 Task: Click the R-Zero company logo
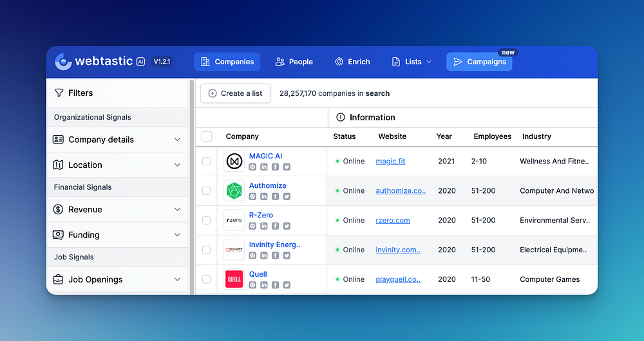pyautogui.click(x=234, y=220)
